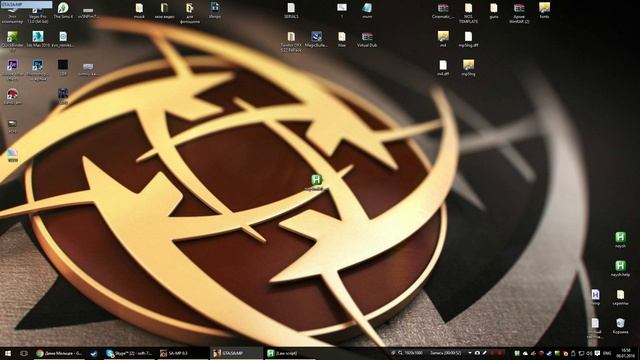The image size is (640, 360).
Task: Open The Sims 4 desktop shortcut
Action: click(63, 11)
